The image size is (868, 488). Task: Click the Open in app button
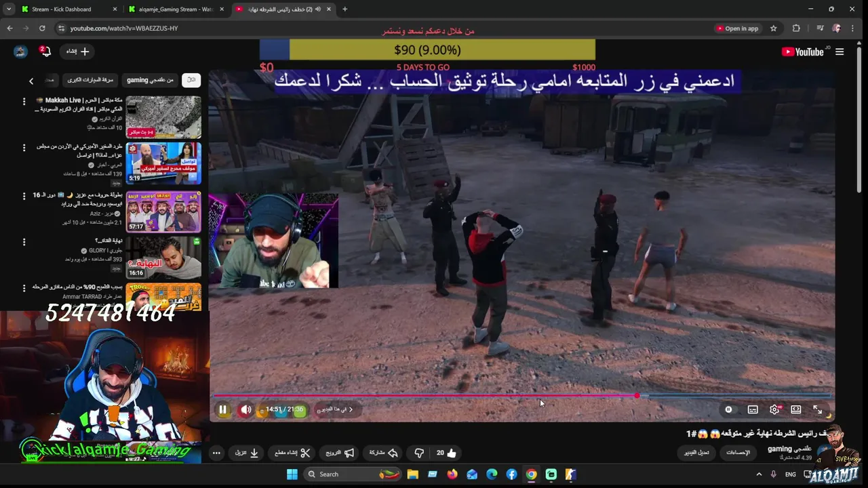tap(737, 28)
